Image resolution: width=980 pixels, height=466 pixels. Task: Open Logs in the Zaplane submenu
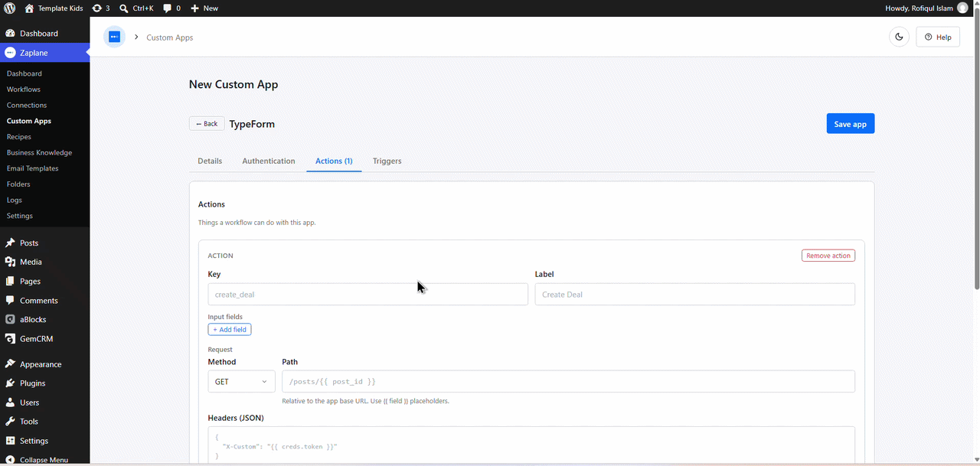pos(15,200)
